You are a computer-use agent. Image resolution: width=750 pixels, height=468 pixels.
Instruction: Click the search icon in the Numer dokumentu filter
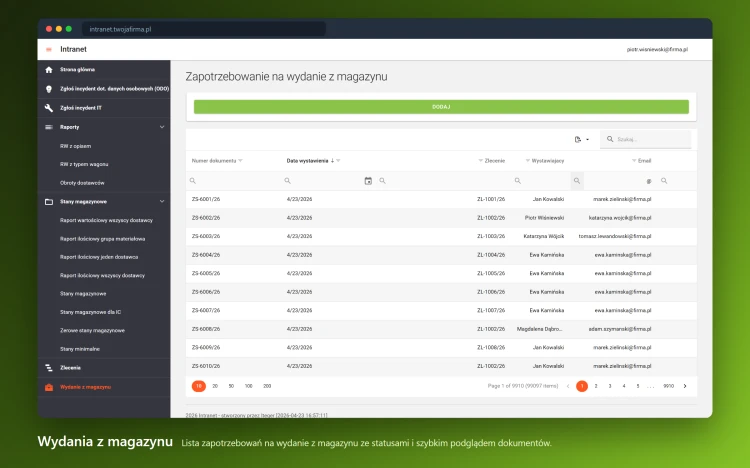click(x=193, y=181)
